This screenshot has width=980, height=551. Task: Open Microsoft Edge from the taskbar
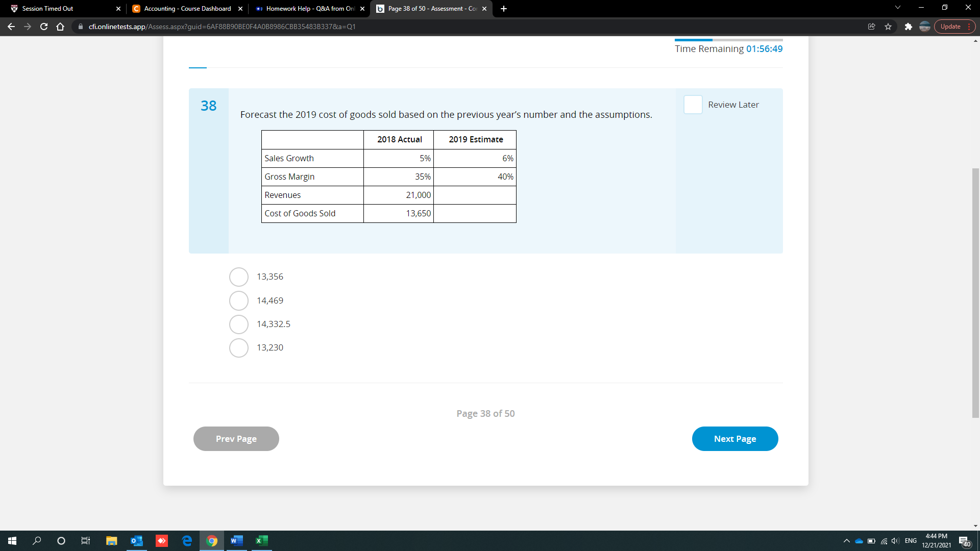tap(187, 541)
